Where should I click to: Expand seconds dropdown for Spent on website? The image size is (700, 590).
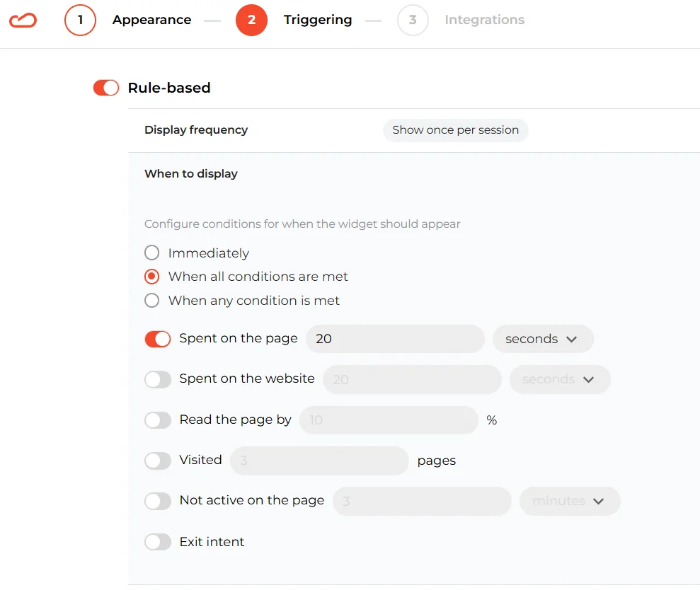tap(559, 379)
